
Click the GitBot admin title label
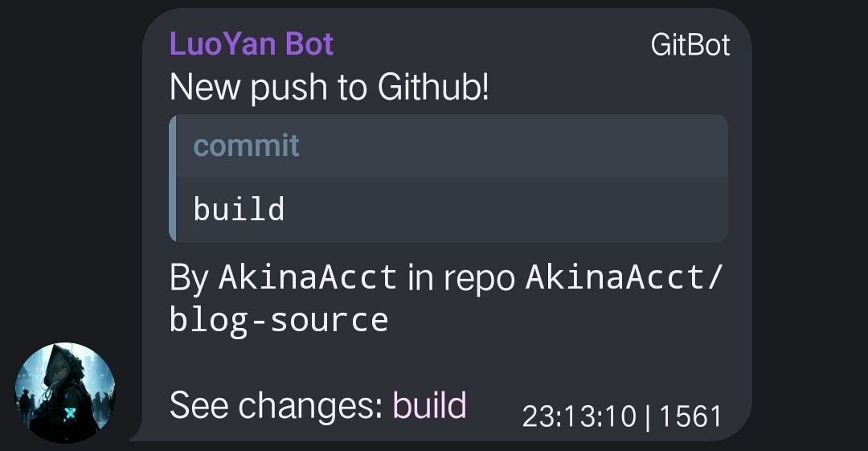[x=690, y=45]
